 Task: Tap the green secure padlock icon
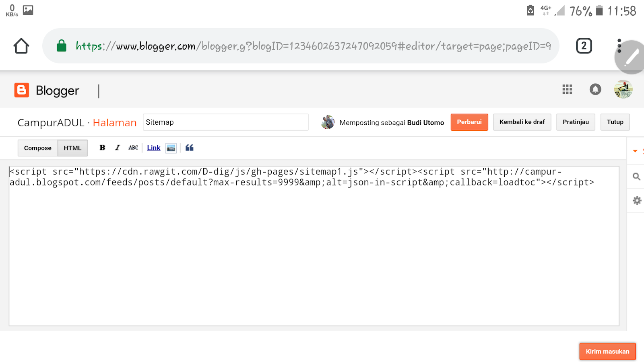coord(62,46)
